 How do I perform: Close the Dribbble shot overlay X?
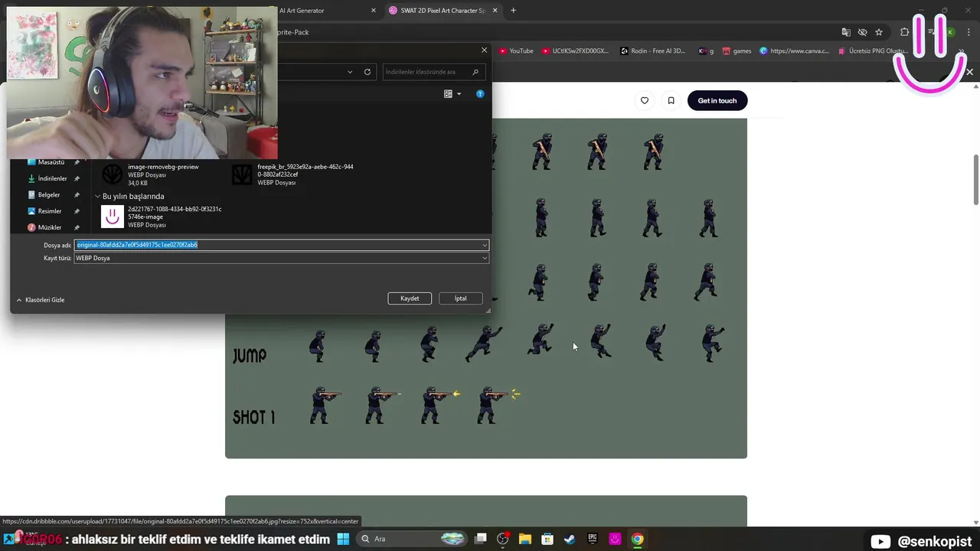969,72
